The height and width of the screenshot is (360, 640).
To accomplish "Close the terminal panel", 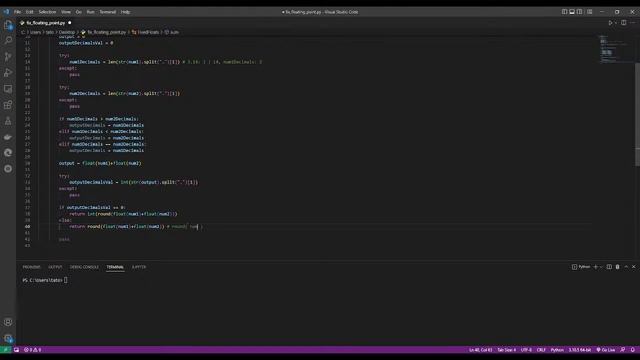I will point(634,267).
